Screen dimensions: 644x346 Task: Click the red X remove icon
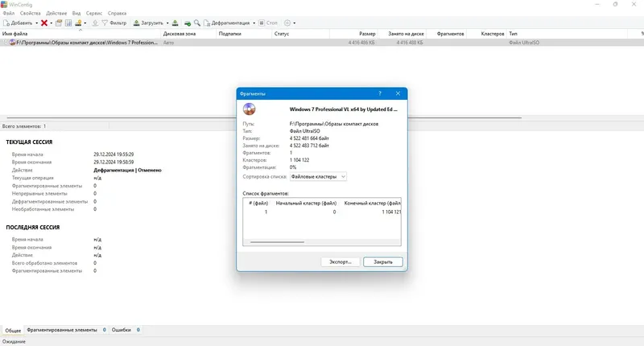44,23
